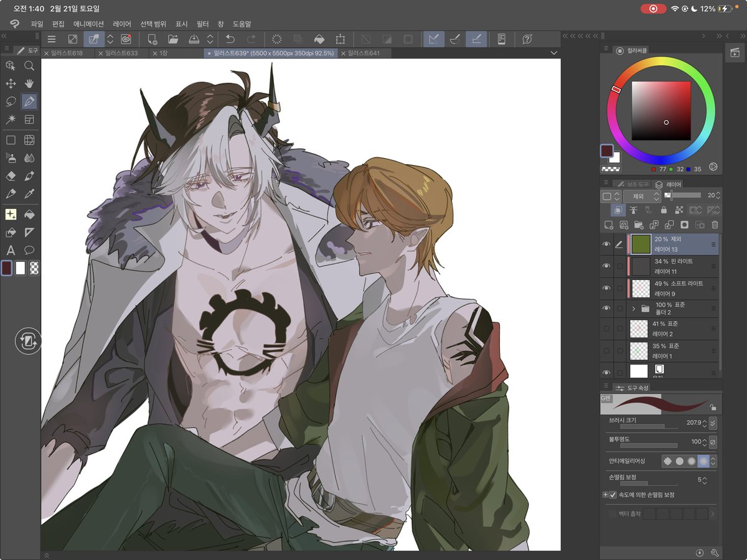This screenshot has height=560, width=747.
Task: Open the 레이어 menu
Action: pos(122,24)
